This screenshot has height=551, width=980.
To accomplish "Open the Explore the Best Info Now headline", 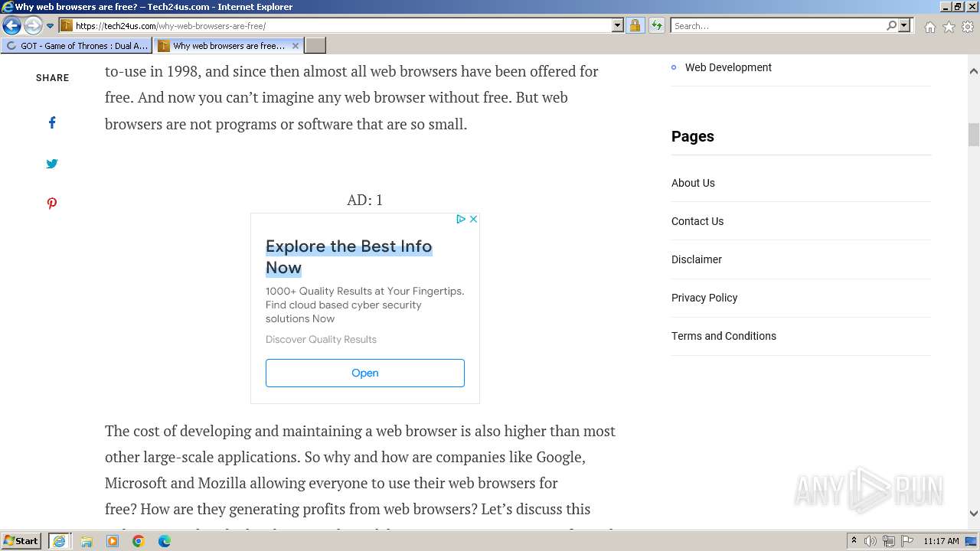I will coord(349,257).
